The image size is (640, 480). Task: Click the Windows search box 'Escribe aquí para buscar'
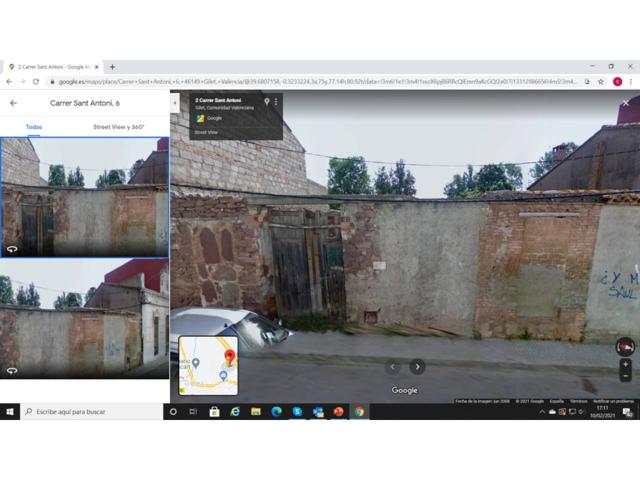pyautogui.click(x=92, y=412)
